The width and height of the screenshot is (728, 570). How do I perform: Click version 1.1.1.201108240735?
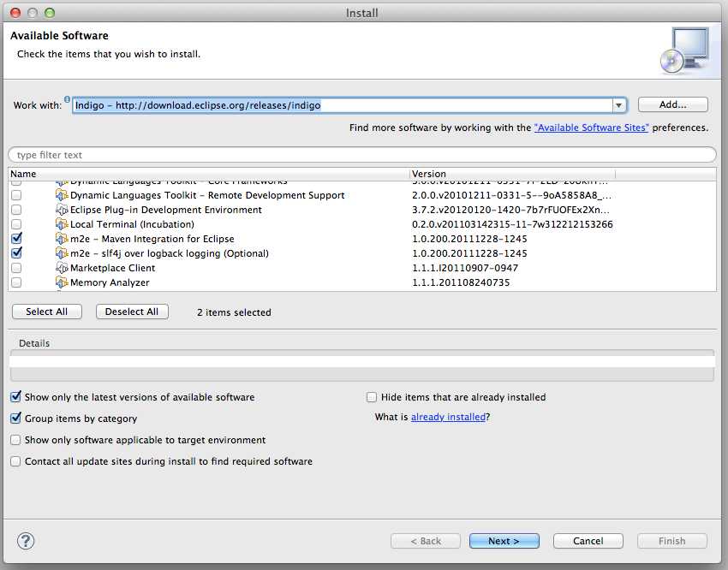coord(461,282)
